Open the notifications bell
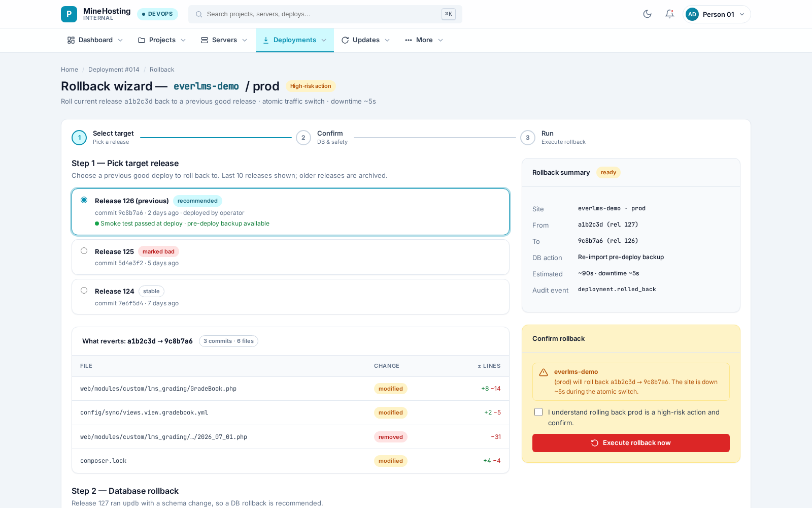Image resolution: width=812 pixels, height=508 pixels. pyautogui.click(x=669, y=14)
